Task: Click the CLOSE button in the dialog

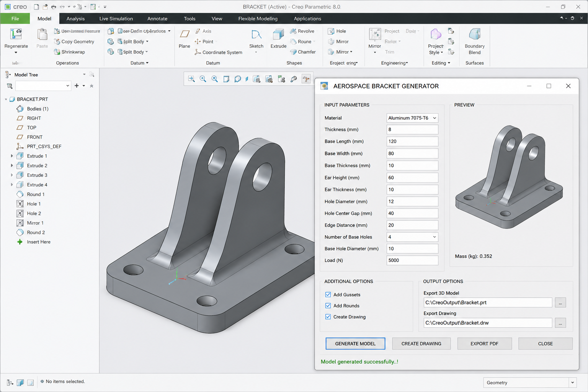Action: pos(546,344)
